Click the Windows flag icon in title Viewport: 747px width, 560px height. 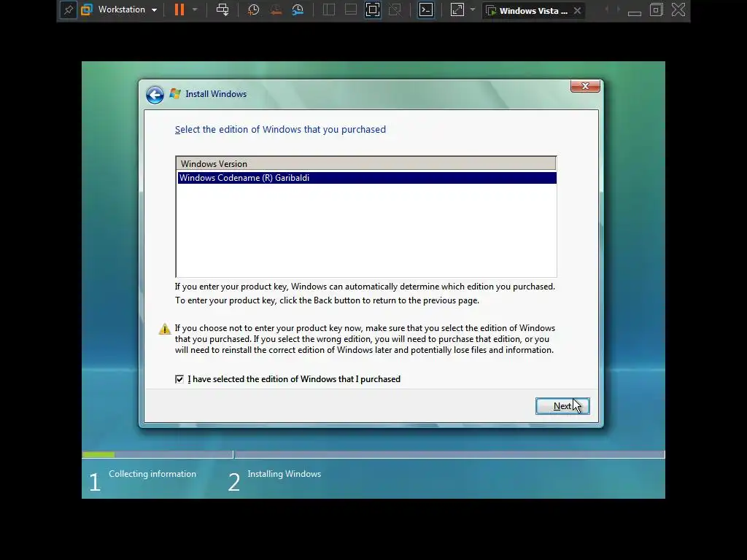(x=175, y=94)
